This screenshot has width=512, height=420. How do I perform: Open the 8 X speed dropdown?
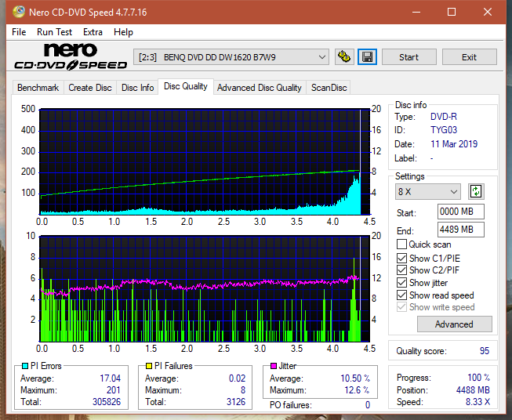(x=428, y=191)
